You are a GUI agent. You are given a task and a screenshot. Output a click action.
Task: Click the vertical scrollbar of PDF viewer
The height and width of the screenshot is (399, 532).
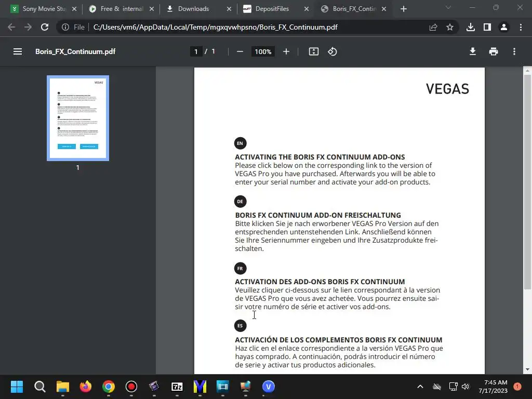527,182
